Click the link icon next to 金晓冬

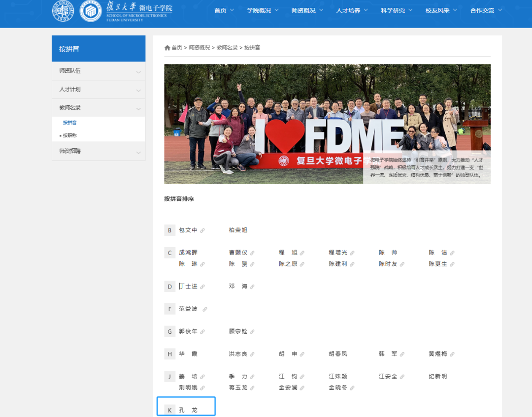tap(352, 388)
